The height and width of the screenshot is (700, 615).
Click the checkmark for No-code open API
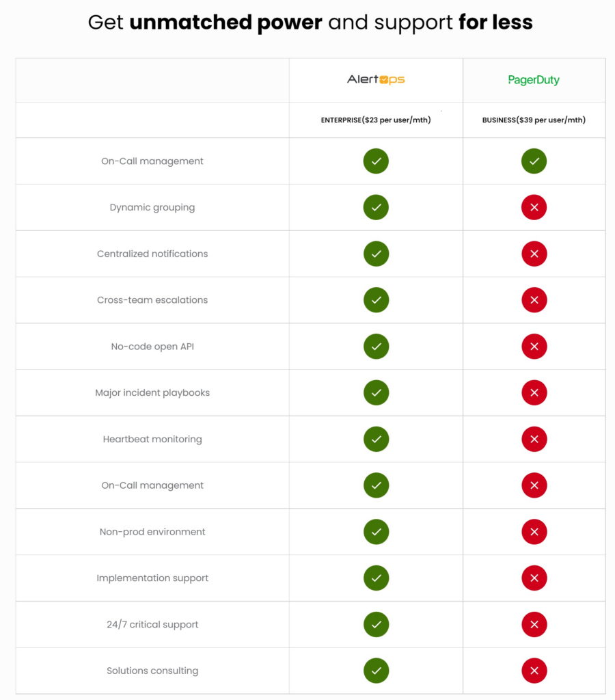click(376, 346)
